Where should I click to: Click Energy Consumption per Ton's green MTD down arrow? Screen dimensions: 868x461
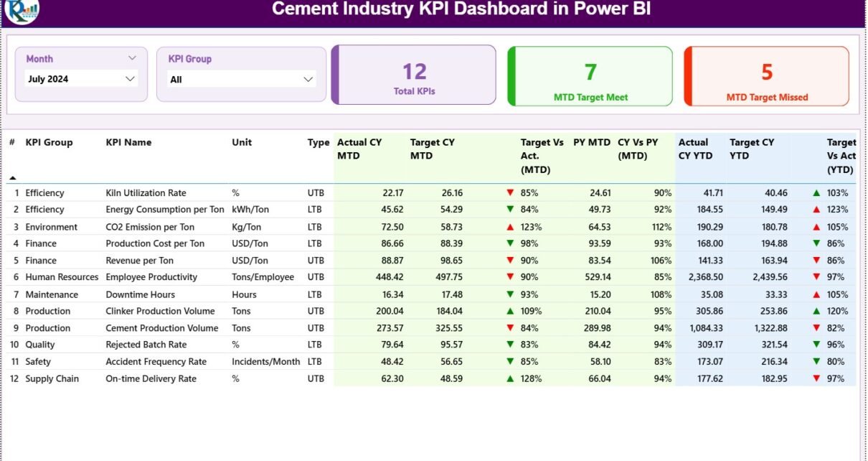pyautogui.click(x=510, y=210)
